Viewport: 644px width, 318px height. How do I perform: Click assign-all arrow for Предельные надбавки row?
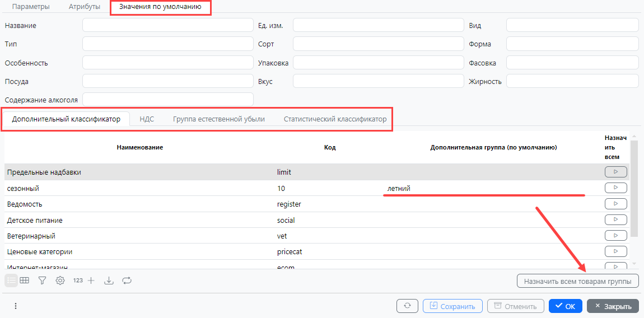tap(615, 172)
